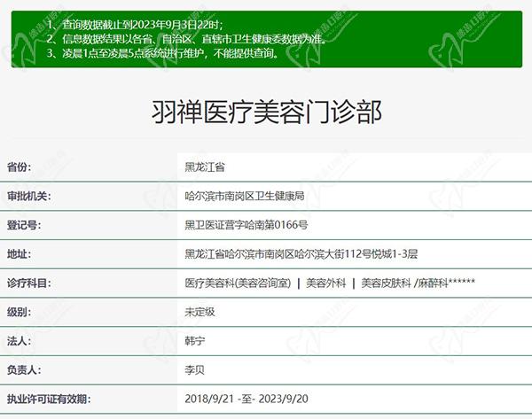Select the value 哈尔滨市南岗区卫生健康局
The width and height of the screenshot is (532, 419).
click(x=245, y=196)
